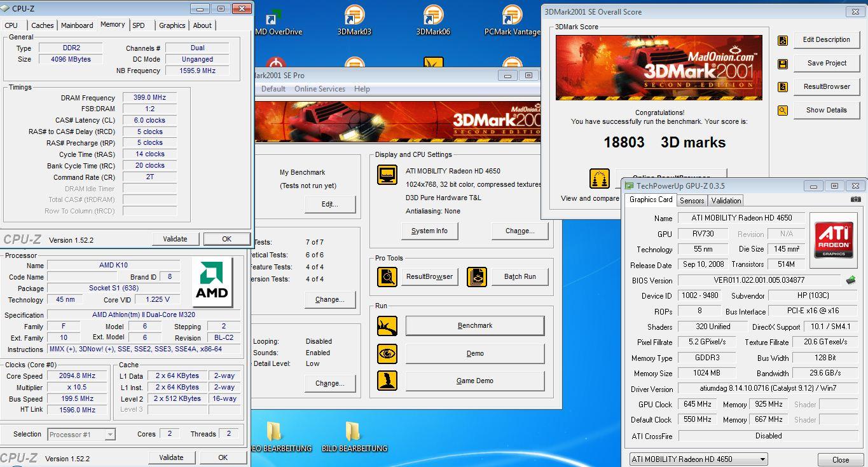Click the Benchmark run icon
868x467 pixels.
point(387,326)
